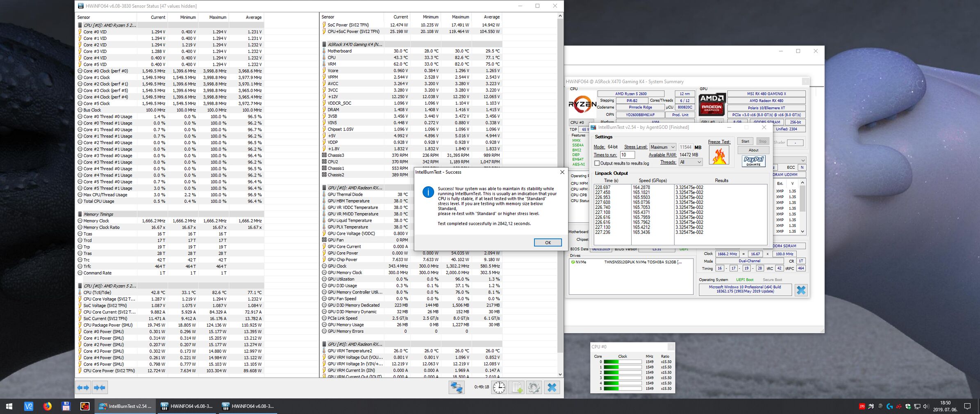Open the GPU #0 selector dropdown

711,122
